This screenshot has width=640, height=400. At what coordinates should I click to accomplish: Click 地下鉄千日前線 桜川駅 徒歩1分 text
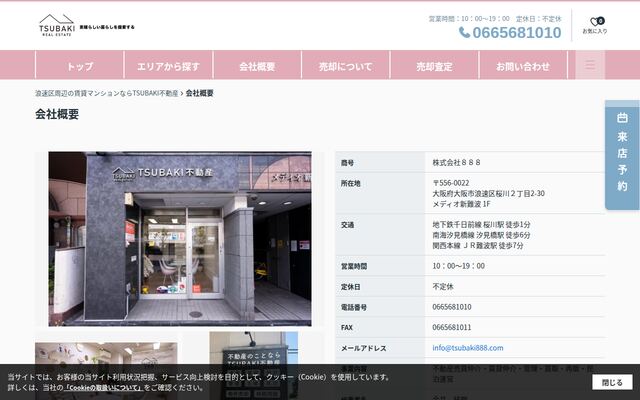482,224
